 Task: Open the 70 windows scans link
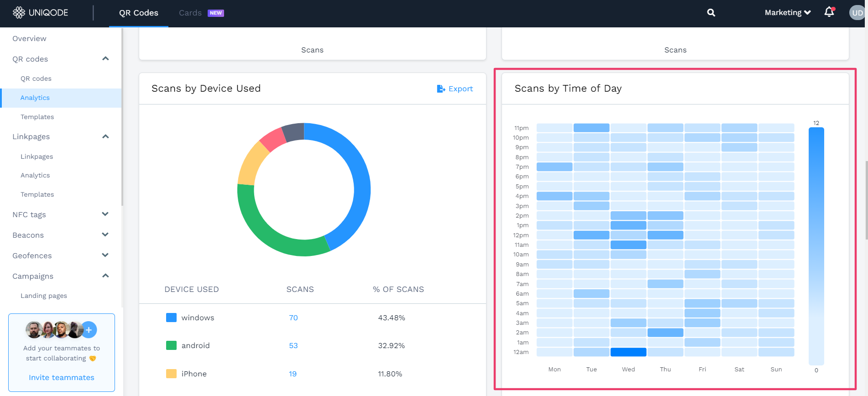pyautogui.click(x=293, y=318)
